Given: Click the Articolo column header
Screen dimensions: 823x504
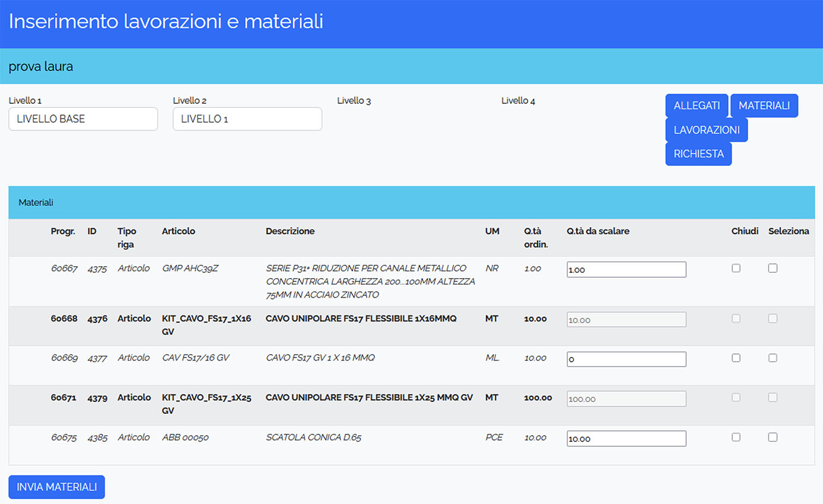Looking at the screenshot, I should [x=178, y=231].
